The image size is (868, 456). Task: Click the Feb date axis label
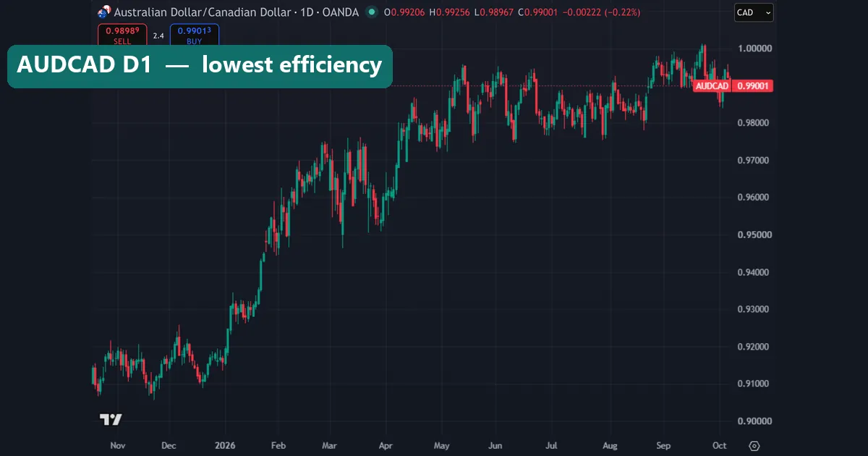(278, 446)
